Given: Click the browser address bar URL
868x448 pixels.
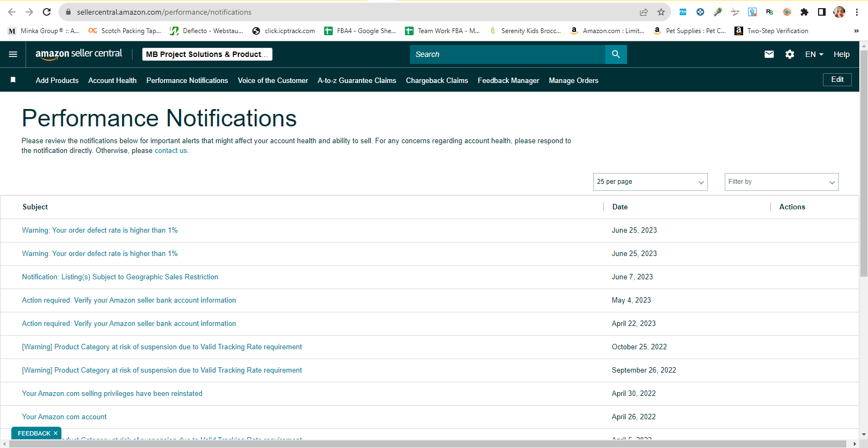Looking at the screenshot, I should coord(164,12).
